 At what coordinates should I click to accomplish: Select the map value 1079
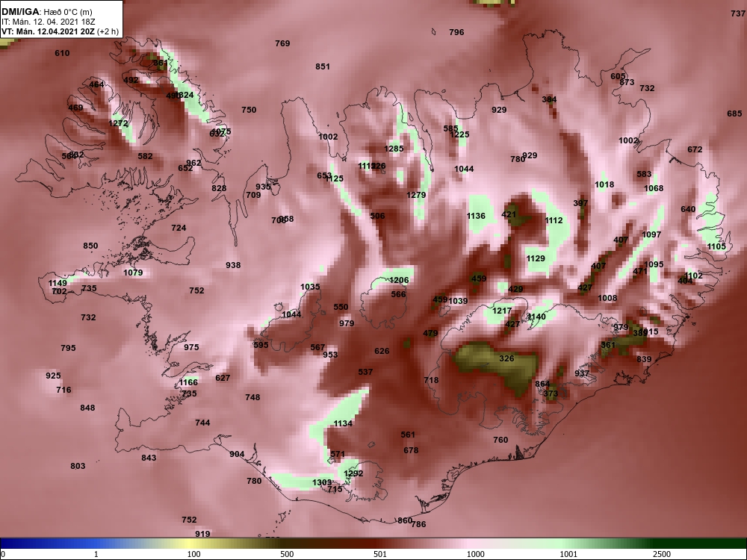(133, 273)
